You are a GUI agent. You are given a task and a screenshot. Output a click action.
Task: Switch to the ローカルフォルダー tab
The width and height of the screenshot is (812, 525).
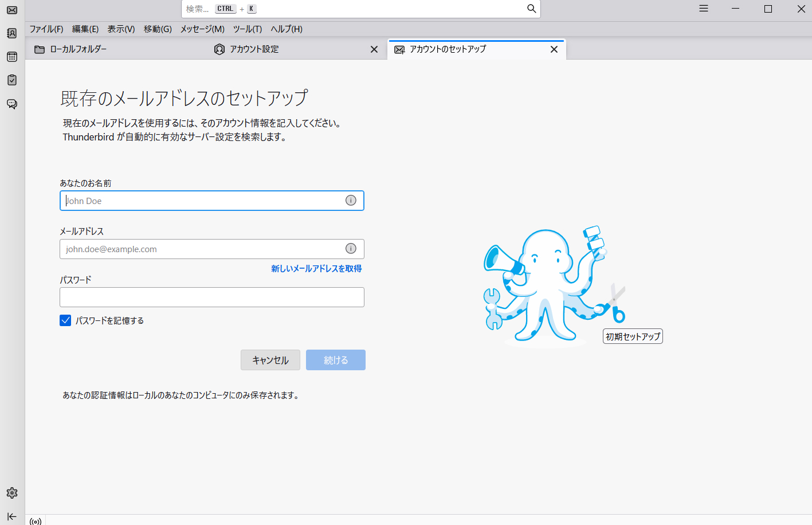coord(78,49)
